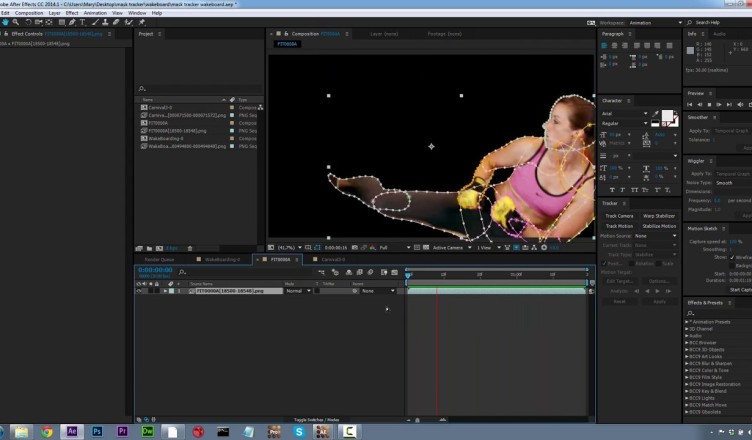Open Motion Source dropdown in Tracker
The image size is (752, 440).
click(x=655, y=236)
